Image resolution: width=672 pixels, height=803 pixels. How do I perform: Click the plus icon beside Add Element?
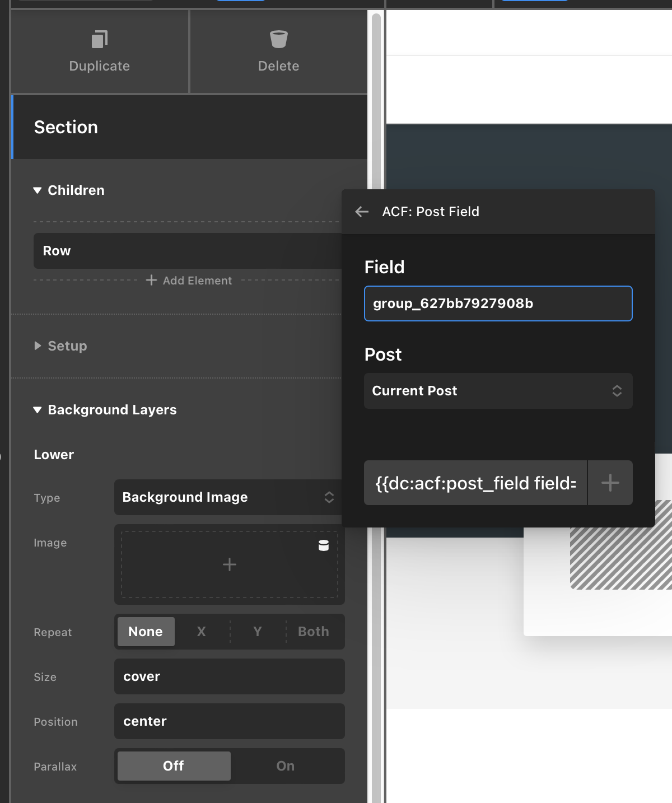tap(151, 280)
